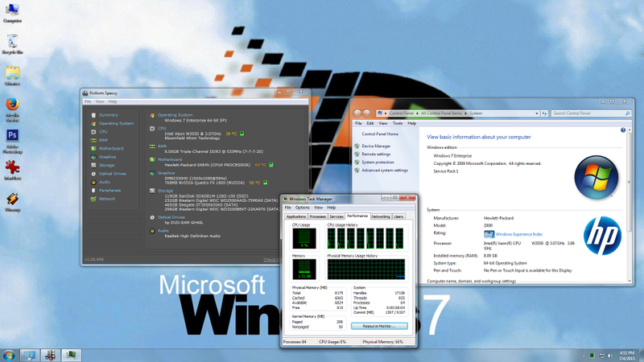
Task: Open the Recycle Bin desktop icon
Action: [12, 44]
